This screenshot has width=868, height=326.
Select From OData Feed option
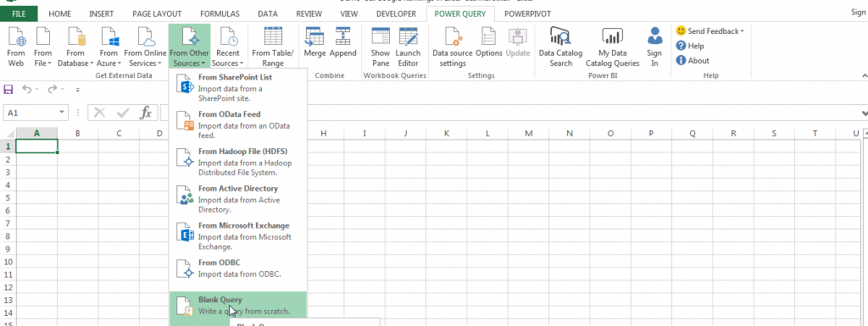(238, 124)
